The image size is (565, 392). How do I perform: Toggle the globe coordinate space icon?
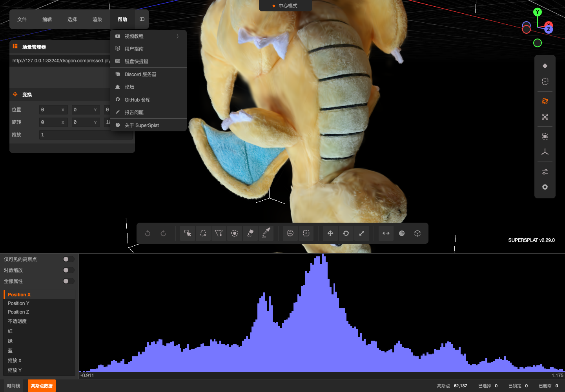[x=402, y=233]
